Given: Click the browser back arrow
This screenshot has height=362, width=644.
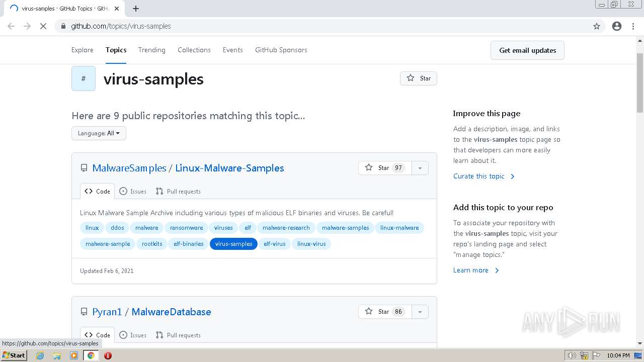Looking at the screenshot, I should click(x=11, y=26).
